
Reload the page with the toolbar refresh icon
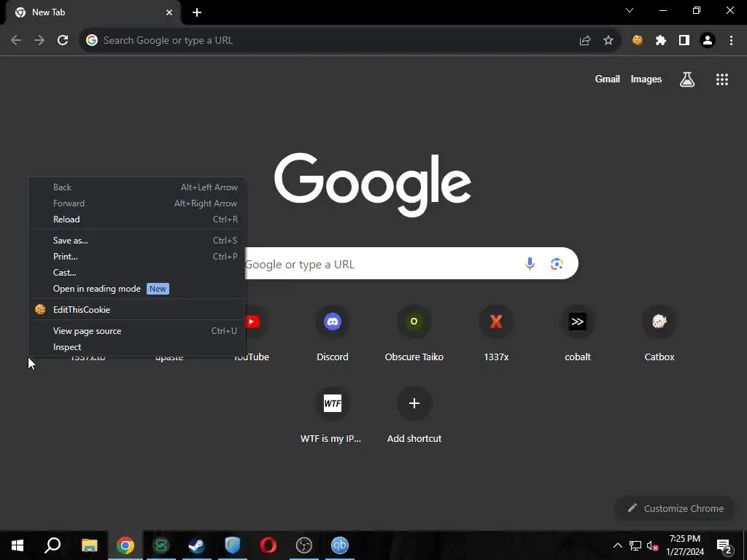[x=63, y=40]
